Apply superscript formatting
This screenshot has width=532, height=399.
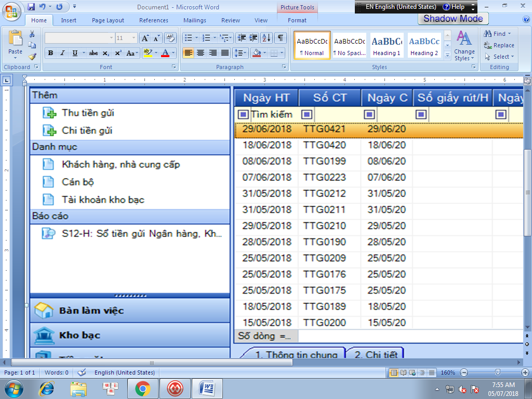[x=118, y=53]
